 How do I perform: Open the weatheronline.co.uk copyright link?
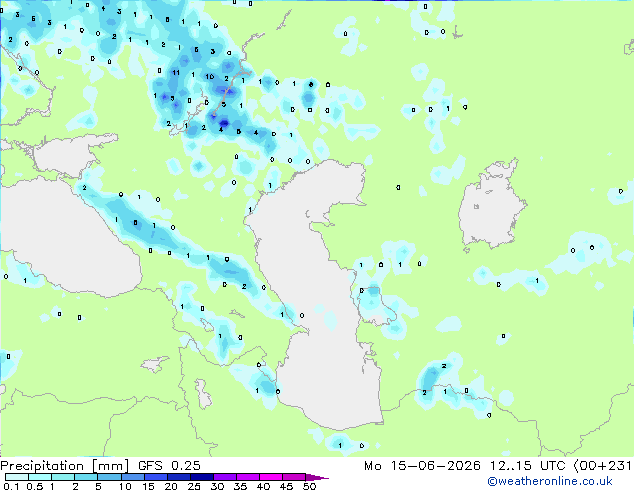coord(549,481)
